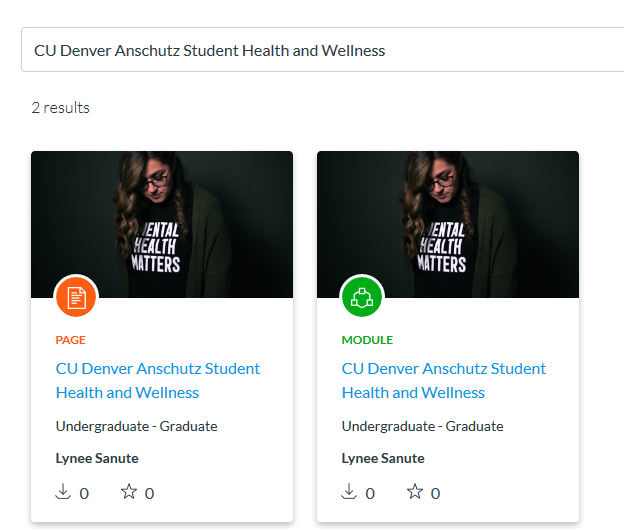
Task: Click the download count on the Page card
Action: click(84, 494)
